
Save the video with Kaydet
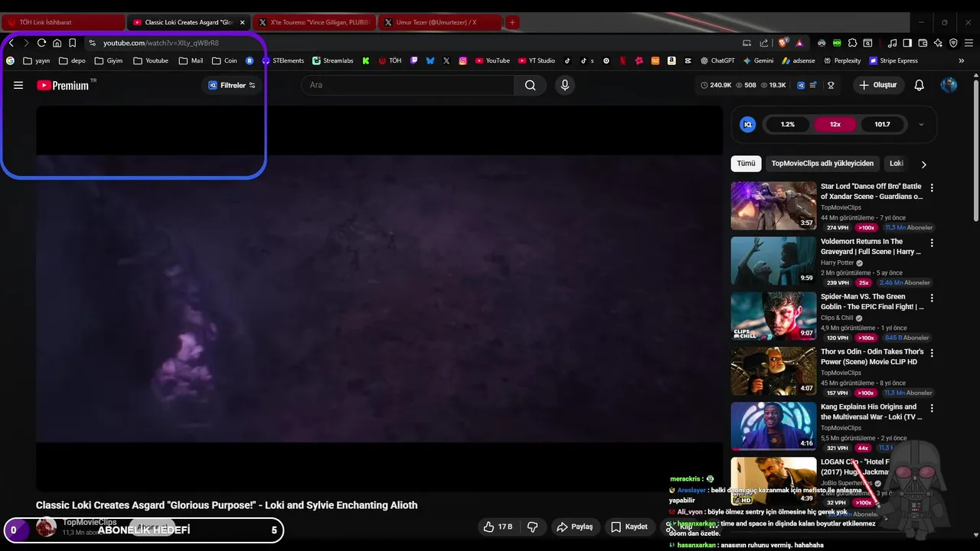click(x=629, y=527)
